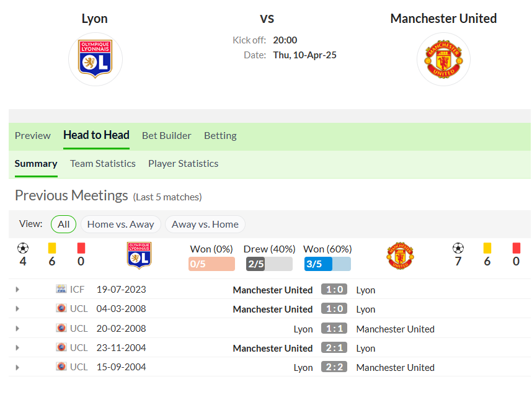Click Manchester United's yellow card icon

tap(487, 248)
